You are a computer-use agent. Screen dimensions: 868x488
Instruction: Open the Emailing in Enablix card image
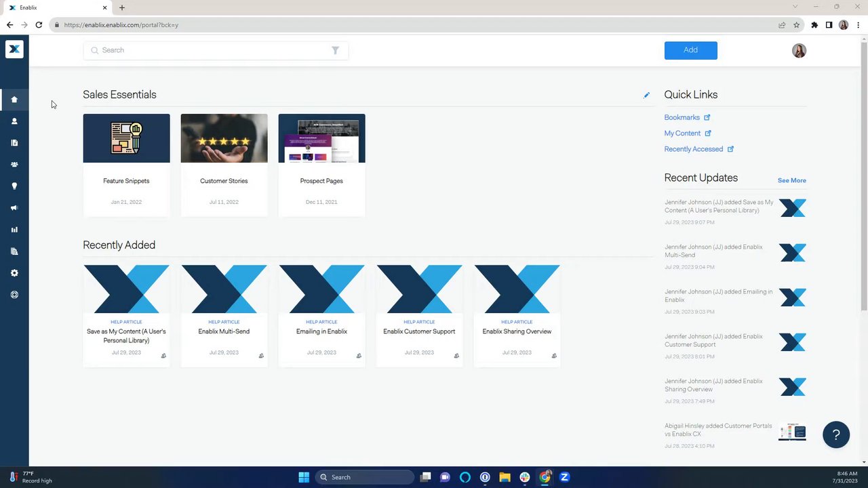click(x=321, y=289)
